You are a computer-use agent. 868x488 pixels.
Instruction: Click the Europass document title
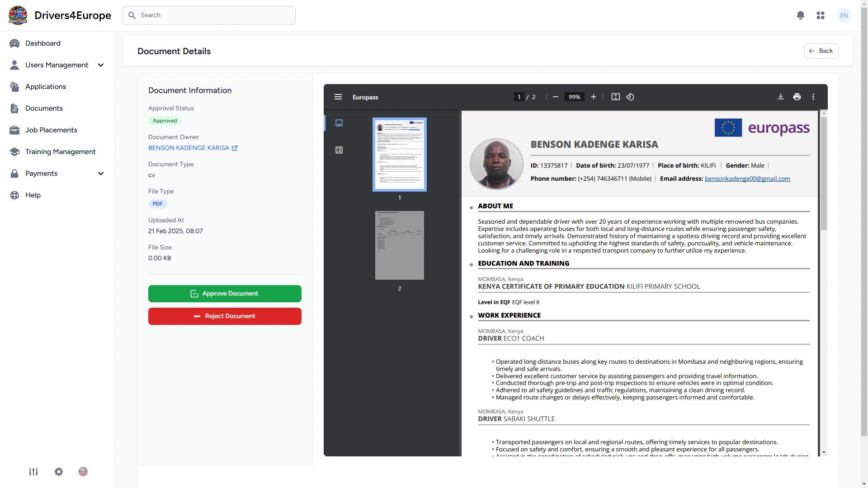pyautogui.click(x=365, y=97)
